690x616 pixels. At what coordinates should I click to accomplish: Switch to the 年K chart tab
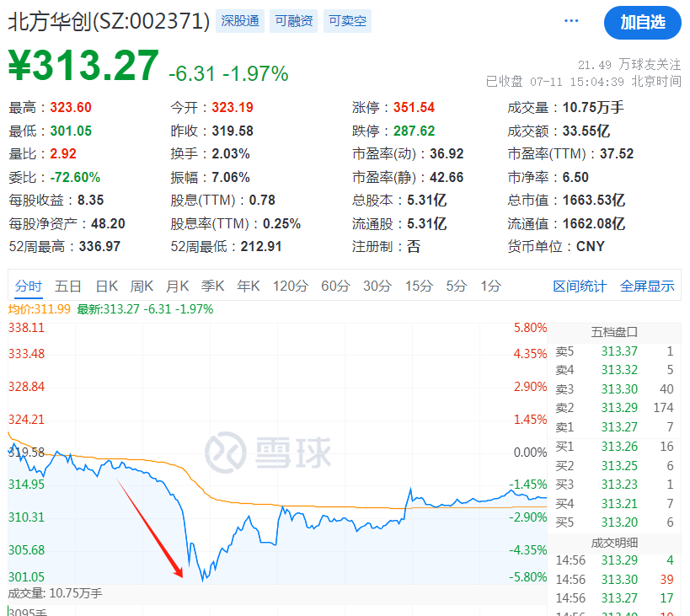(x=249, y=286)
